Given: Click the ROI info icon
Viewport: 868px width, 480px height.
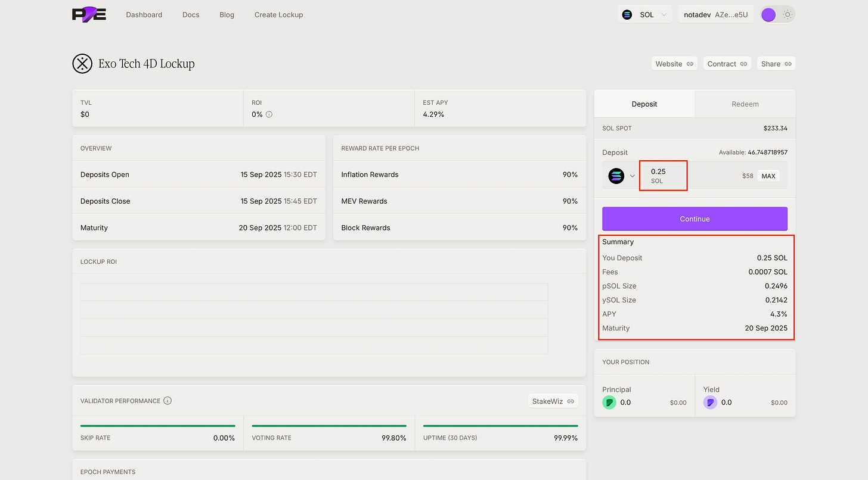Looking at the screenshot, I should pos(269,114).
